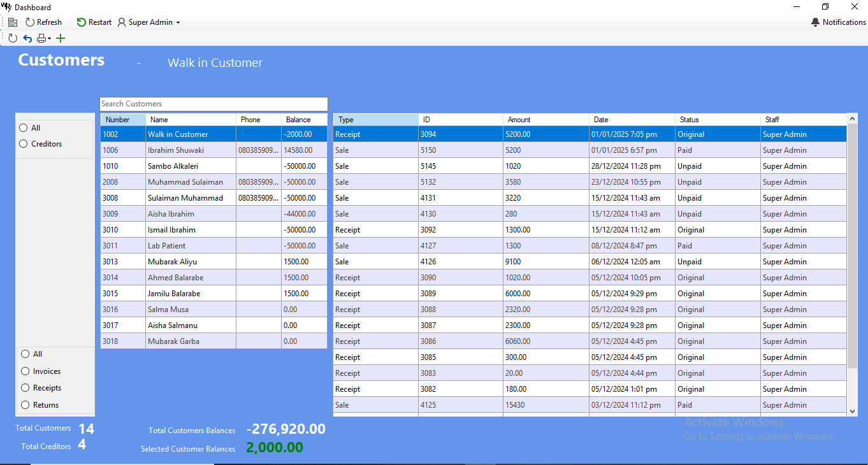
Task: Select the Invoices radio button
Action: pos(25,371)
